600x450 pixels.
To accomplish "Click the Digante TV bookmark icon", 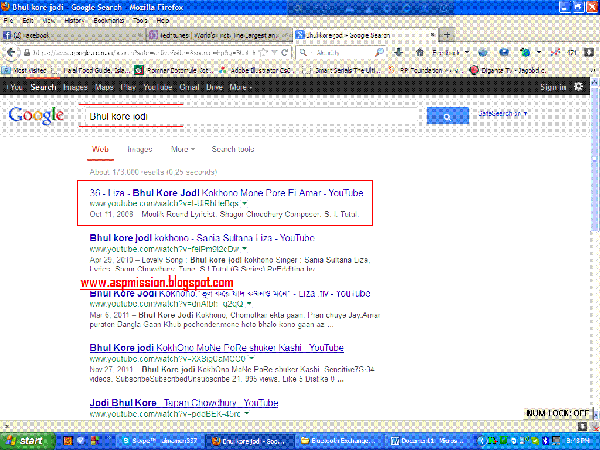I will tap(474, 70).
